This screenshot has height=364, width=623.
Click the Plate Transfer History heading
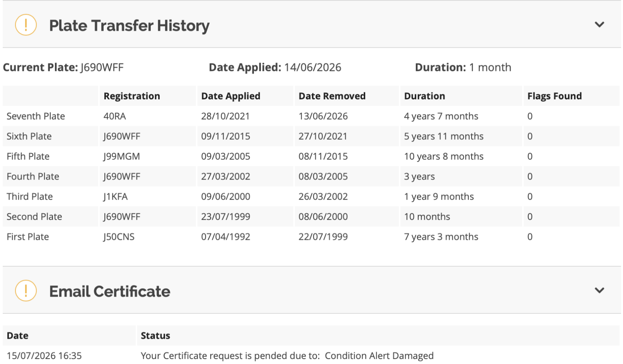click(x=129, y=26)
